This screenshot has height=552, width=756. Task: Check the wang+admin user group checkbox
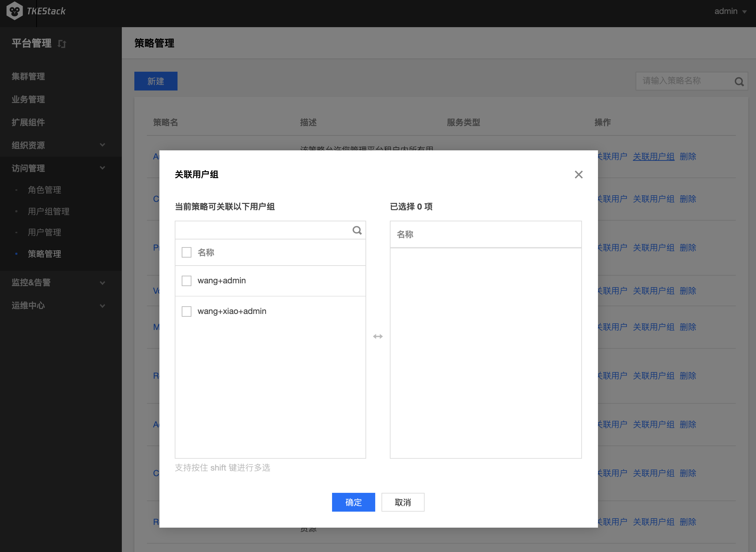pyautogui.click(x=187, y=281)
